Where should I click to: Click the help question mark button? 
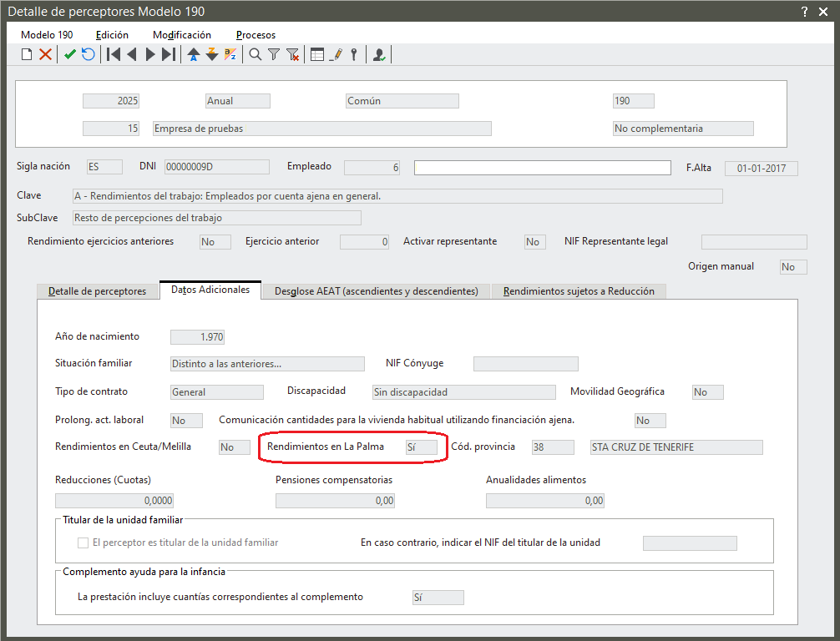point(804,12)
